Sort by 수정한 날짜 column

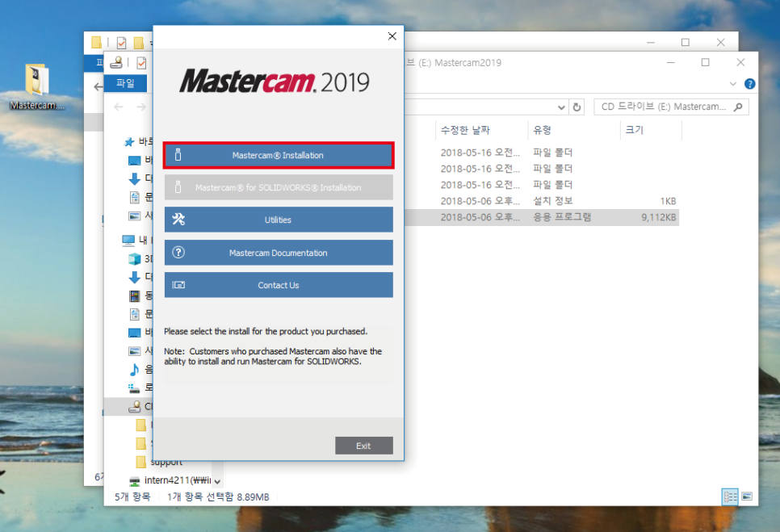(x=466, y=130)
